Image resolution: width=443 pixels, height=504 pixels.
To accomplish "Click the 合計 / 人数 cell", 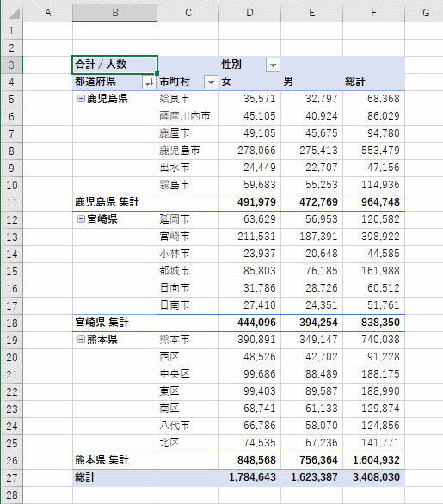I will pos(114,65).
